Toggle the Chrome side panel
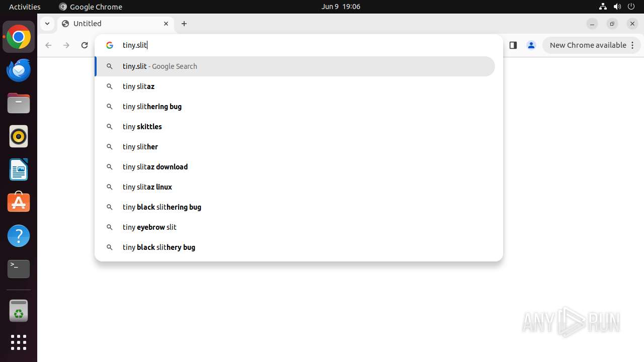Viewport: 644px width, 362px height. click(x=513, y=45)
